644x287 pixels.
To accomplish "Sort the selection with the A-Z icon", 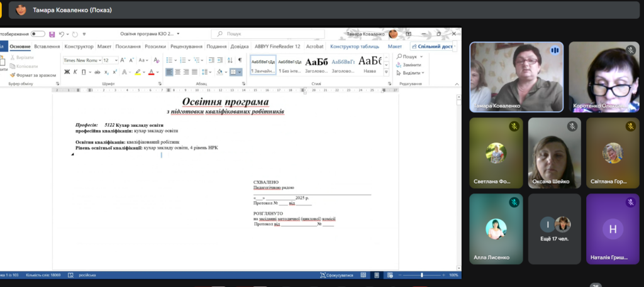I will pos(228,60).
